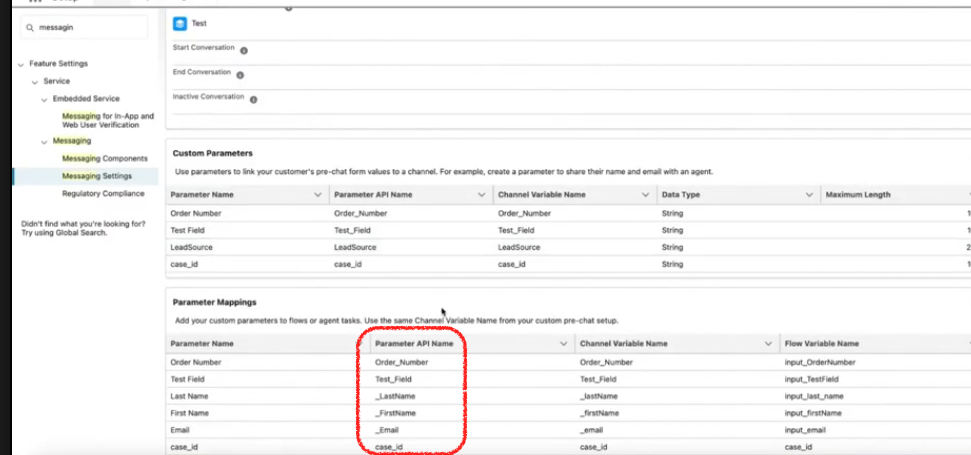This screenshot has width=971, height=455.
Task: Click the search magnifier icon in Quick Find
Action: tap(30, 28)
